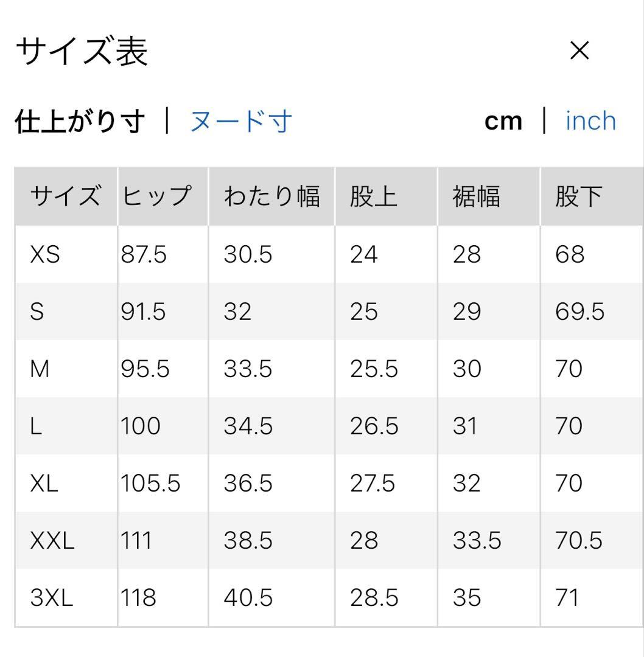Click the 87.5 hip value for XS
This screenshot has height=657, width=644.
click(144, 254)
